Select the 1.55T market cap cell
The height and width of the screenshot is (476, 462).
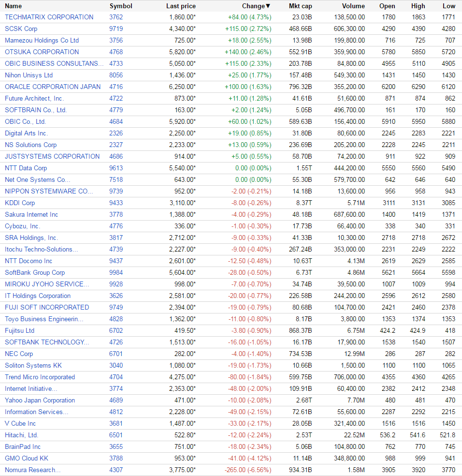coord(303,168)
